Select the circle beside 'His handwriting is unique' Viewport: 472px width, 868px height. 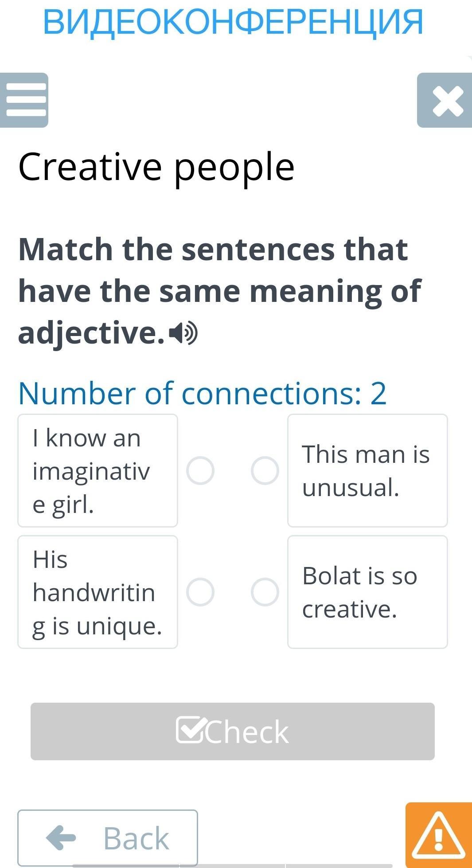200,592
